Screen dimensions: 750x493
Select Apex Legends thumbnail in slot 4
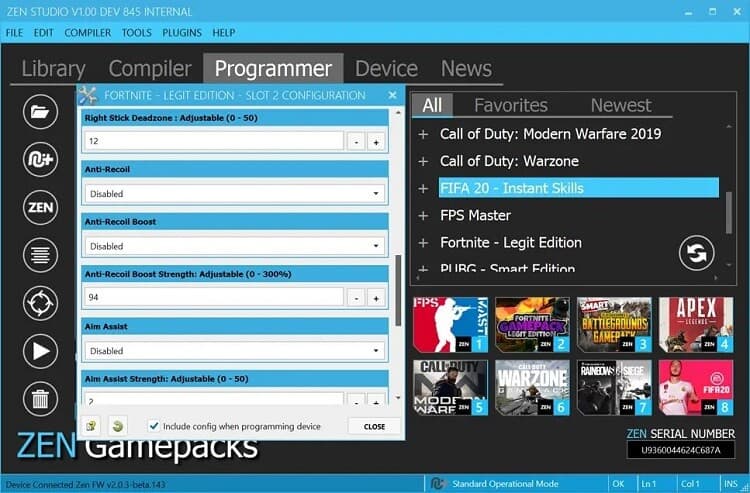point(696,325)
